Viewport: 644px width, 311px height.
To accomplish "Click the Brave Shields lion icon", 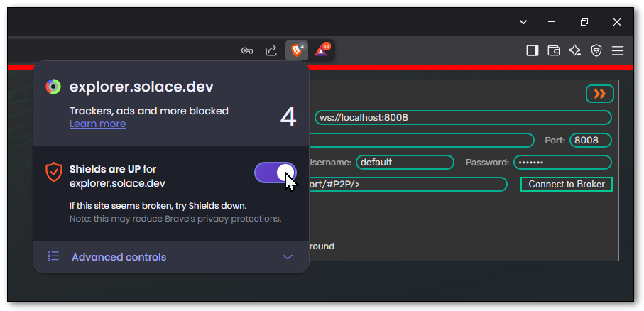I will [297, 50].
